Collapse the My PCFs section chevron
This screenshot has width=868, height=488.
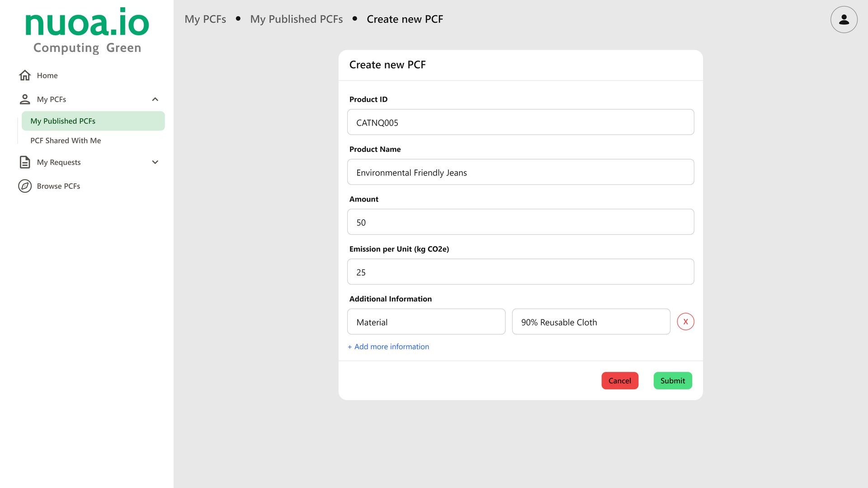coord(155,99)
